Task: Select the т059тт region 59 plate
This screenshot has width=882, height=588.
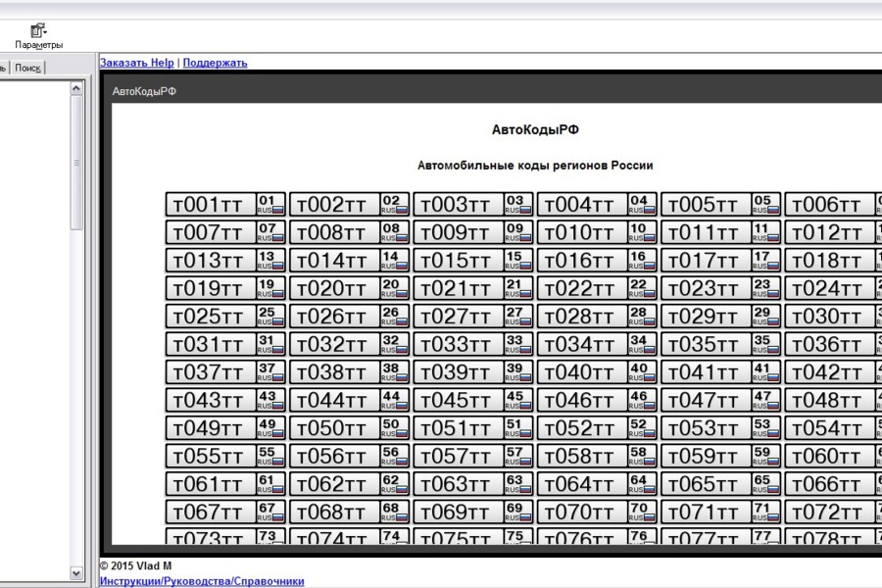Action: pyautogui.click(x=720, y=456)
